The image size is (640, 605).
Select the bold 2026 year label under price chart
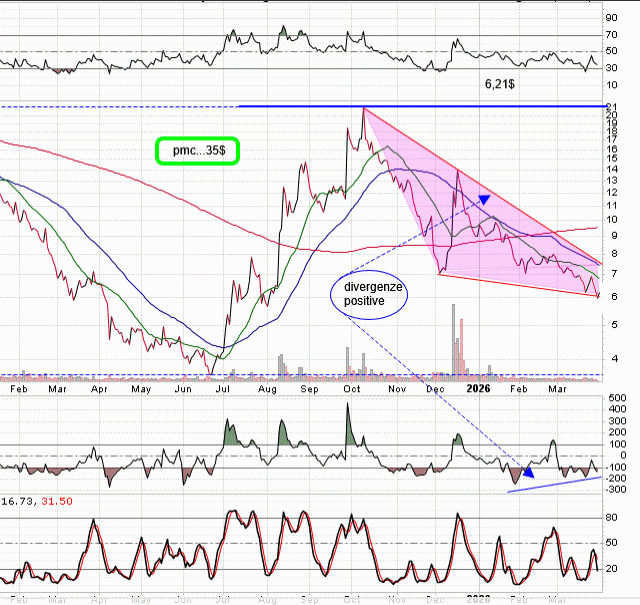pos(479,388)
